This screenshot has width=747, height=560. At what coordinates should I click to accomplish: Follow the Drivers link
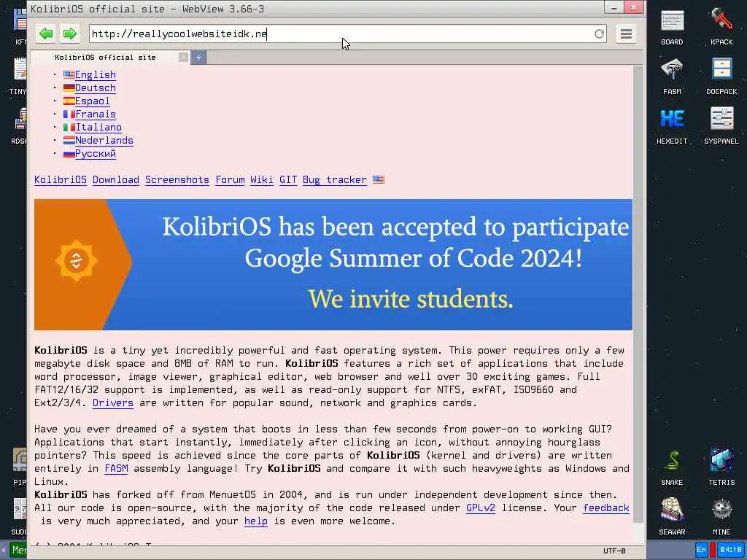(x=113, y=402)
